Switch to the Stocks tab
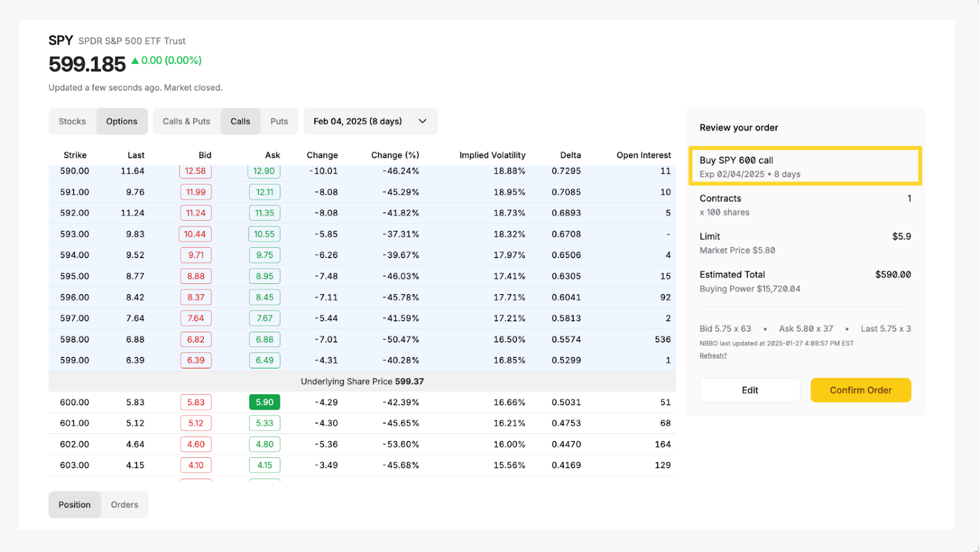Screen dimensions: 980x552 click(72, 121)
